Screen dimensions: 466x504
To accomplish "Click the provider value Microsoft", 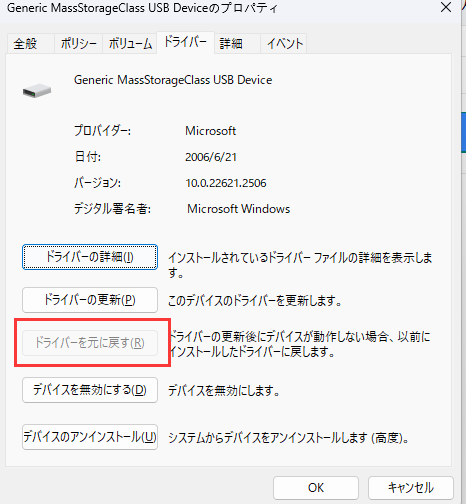I will point(211,131).
